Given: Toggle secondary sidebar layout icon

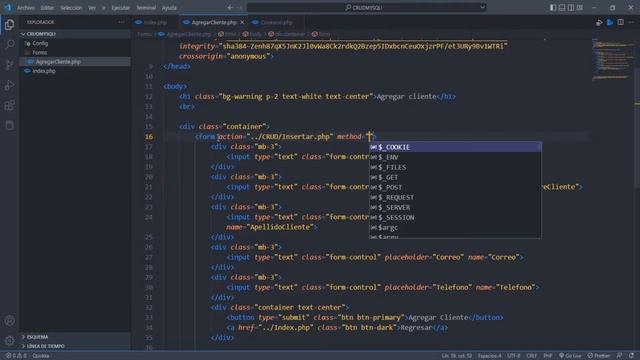Looking at the screenshot, I should 571,7.
